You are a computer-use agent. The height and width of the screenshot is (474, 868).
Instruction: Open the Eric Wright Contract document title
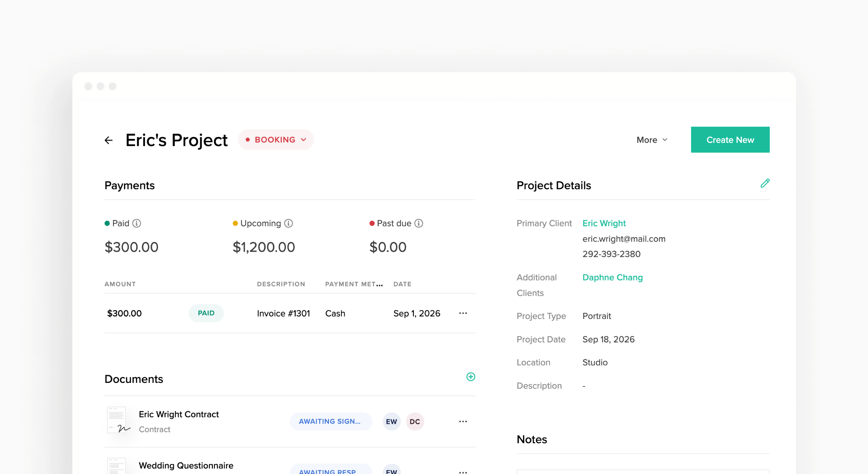(x=178, y=414)
